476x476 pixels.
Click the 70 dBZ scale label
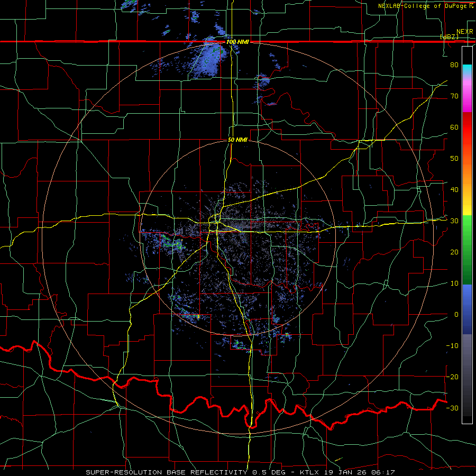[454, 96]
